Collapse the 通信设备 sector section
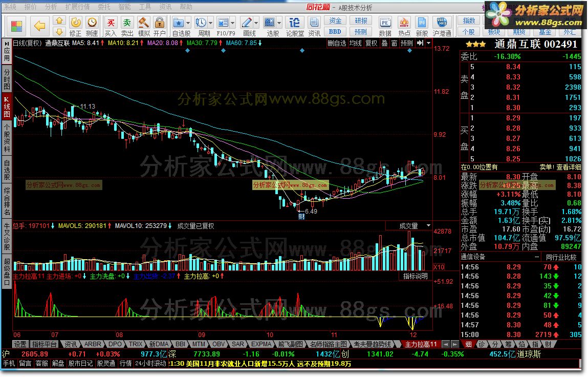588x377 pixels. tap(537, 257)
